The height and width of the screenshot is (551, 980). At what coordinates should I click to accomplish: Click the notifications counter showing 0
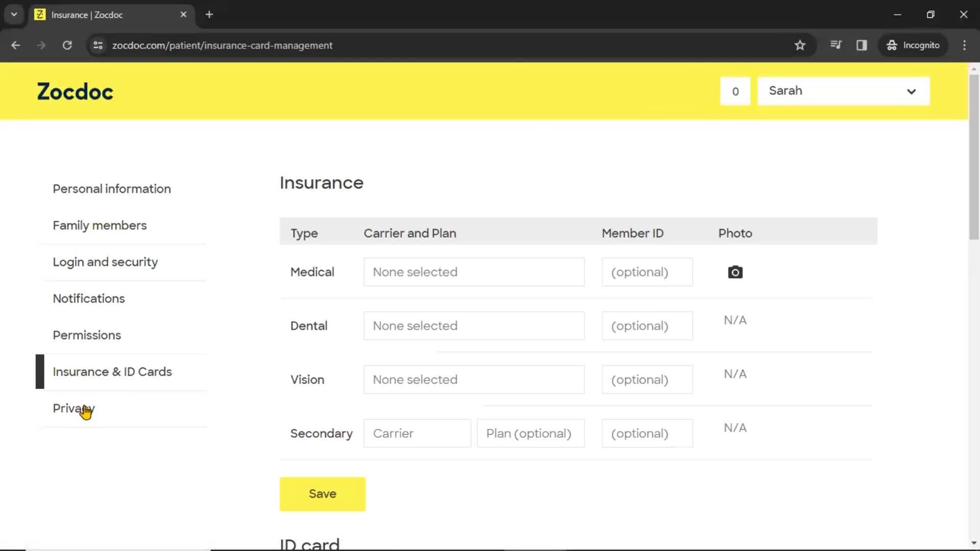[735, 91]
